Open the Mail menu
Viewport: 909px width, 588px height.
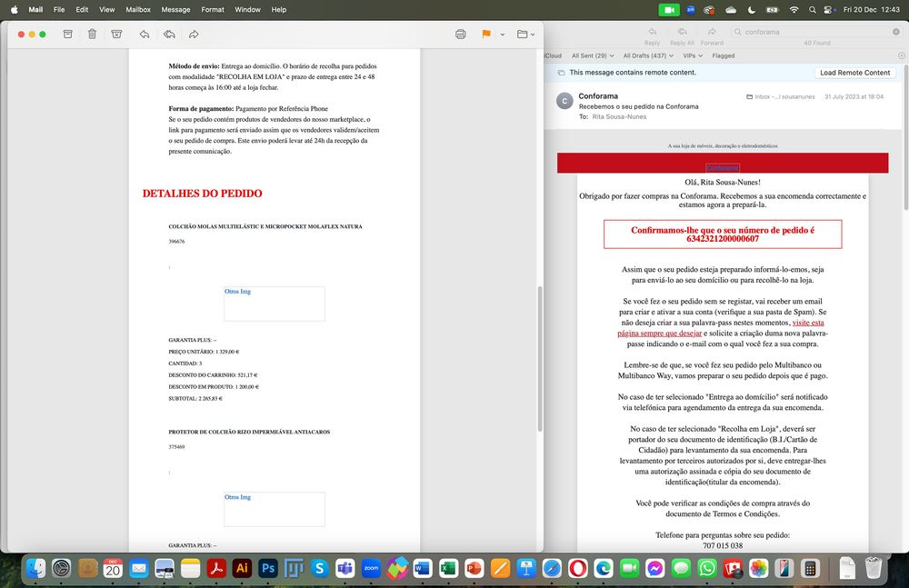[36, 9]
